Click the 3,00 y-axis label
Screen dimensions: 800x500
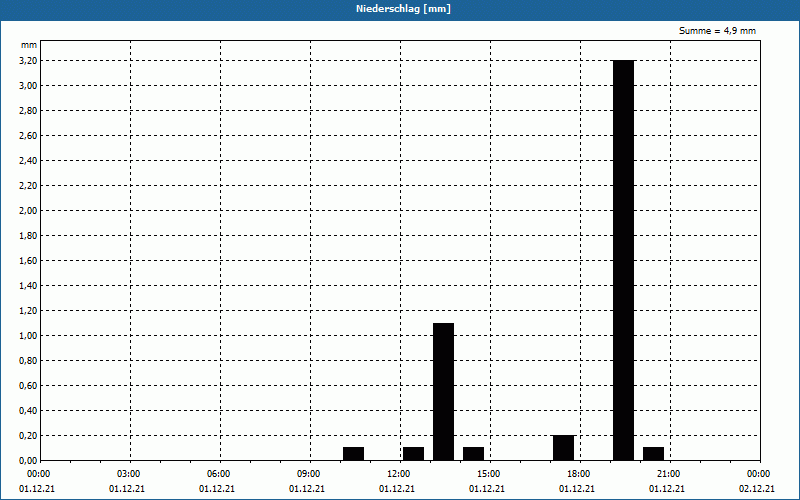(x=28, y=86)
